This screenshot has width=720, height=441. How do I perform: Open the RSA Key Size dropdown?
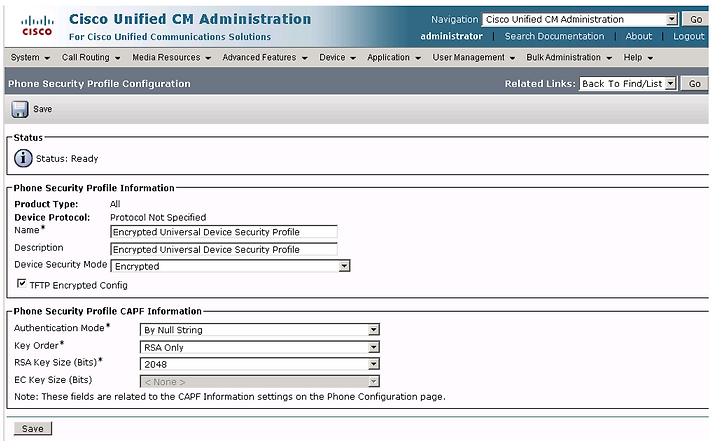coord(259,364)
